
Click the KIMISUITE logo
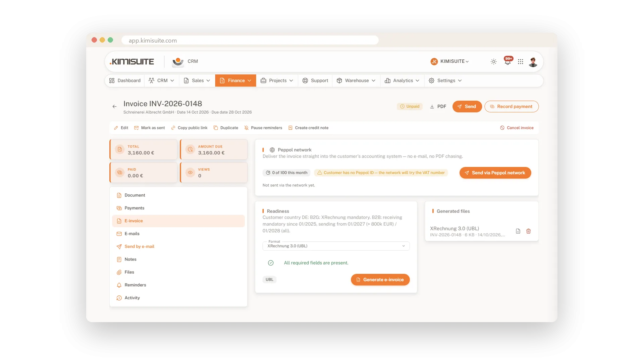(132, 62)
